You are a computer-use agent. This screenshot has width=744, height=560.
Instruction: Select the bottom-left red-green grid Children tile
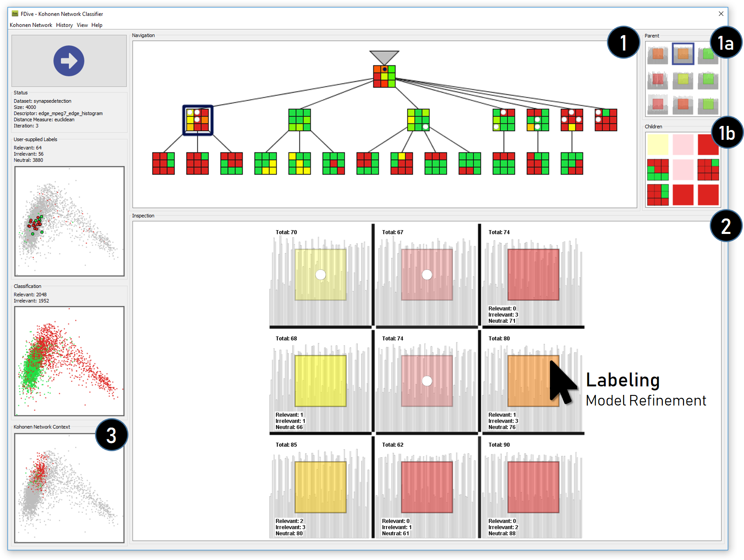pyautogui.click(x=658, y=194)
